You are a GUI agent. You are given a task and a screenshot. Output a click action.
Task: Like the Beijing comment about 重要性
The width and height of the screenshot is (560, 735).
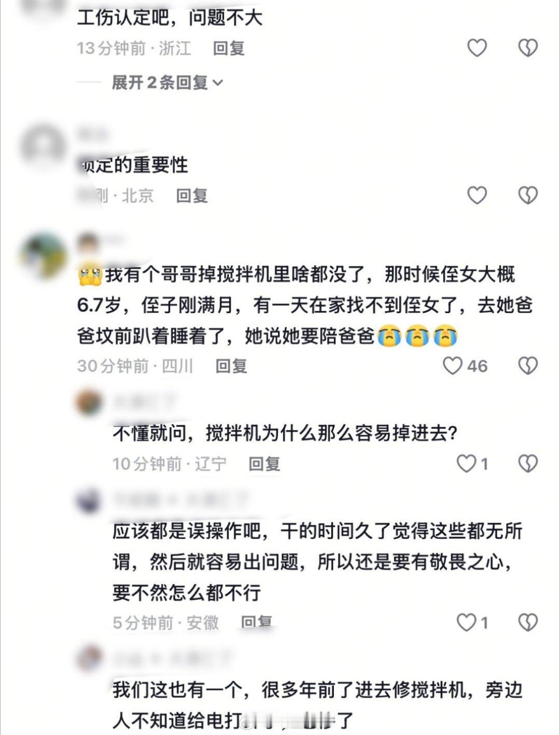click(477, 195)
